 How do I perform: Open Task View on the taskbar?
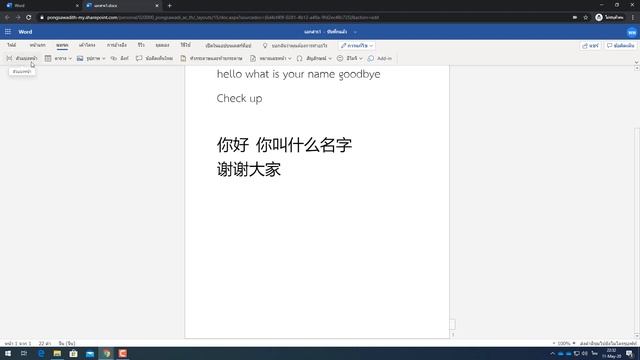click(24, 353)
